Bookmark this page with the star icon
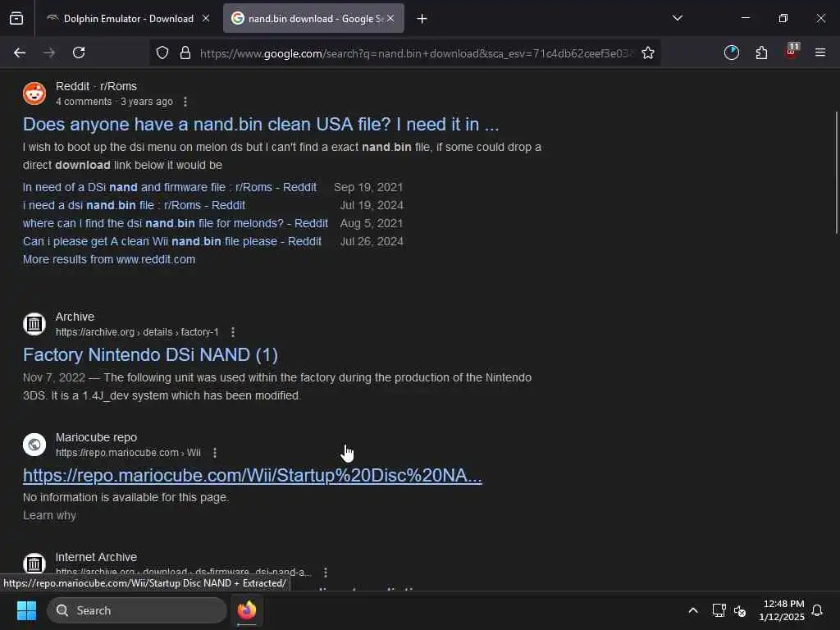This screenshot has height=630, width=840. (x=648, y=52)
